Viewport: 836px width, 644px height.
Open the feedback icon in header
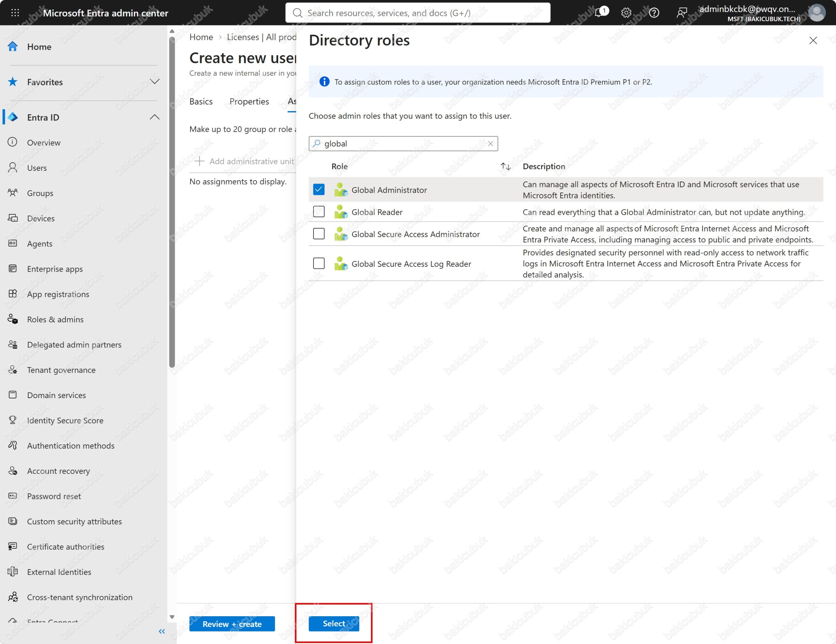(x=682, y=13)
